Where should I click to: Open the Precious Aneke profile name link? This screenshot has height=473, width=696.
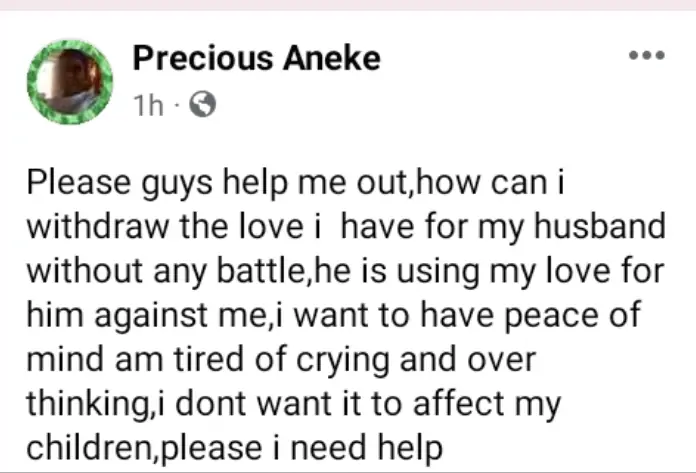click(256, 59)
